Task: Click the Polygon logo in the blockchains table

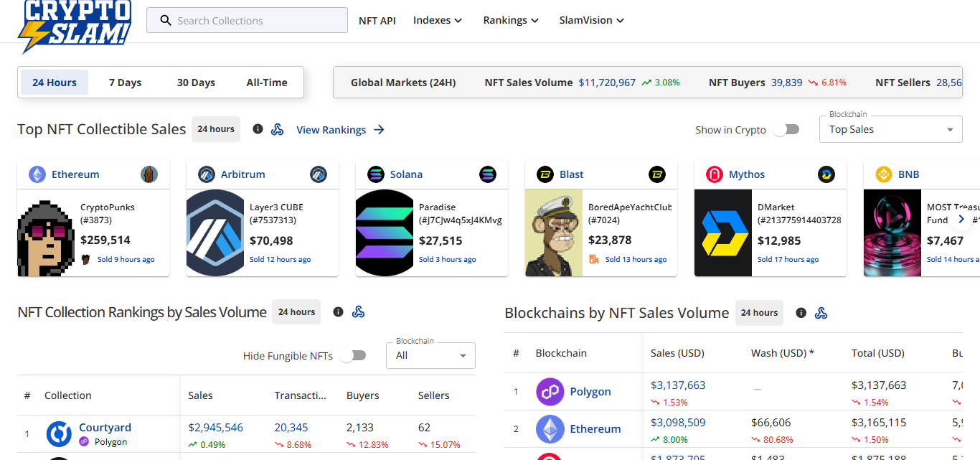Action: click(550, 392)
